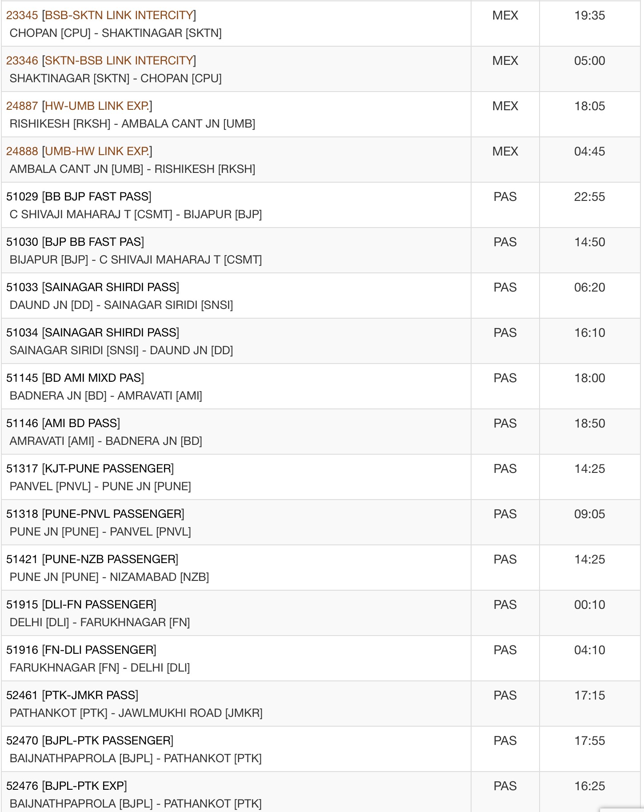Select train 51029 BB BJP Fast Pass
Image resolution: width=644 pixels, height=812 pixels.
tap(79, 197)
